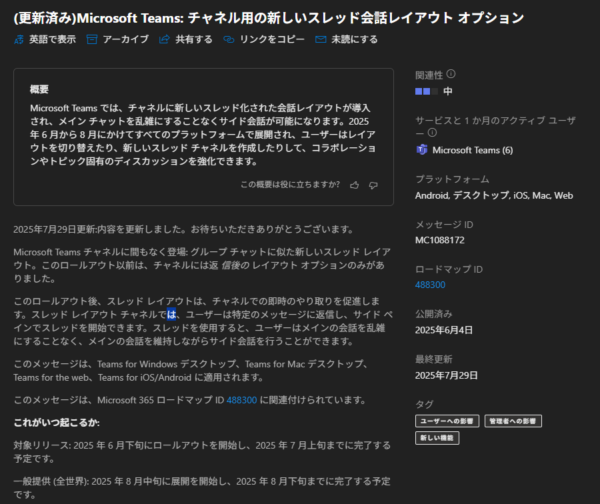Click the ユーザーへの影響 tag

click(x=447, y=421)
